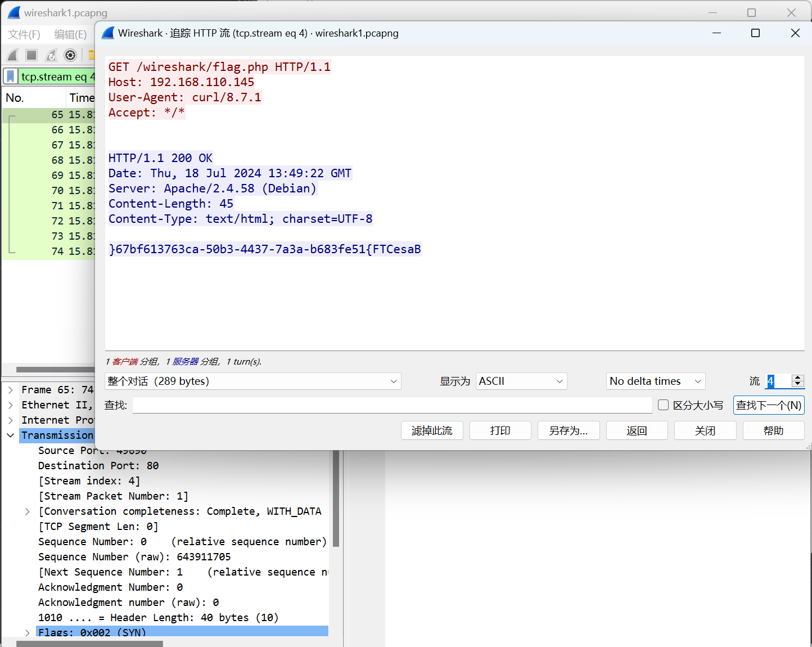Image resolution: width=812 pixels, height=647 pixels.
Task: Click the 另存为... save as button
Action: [x=569, y=431]
